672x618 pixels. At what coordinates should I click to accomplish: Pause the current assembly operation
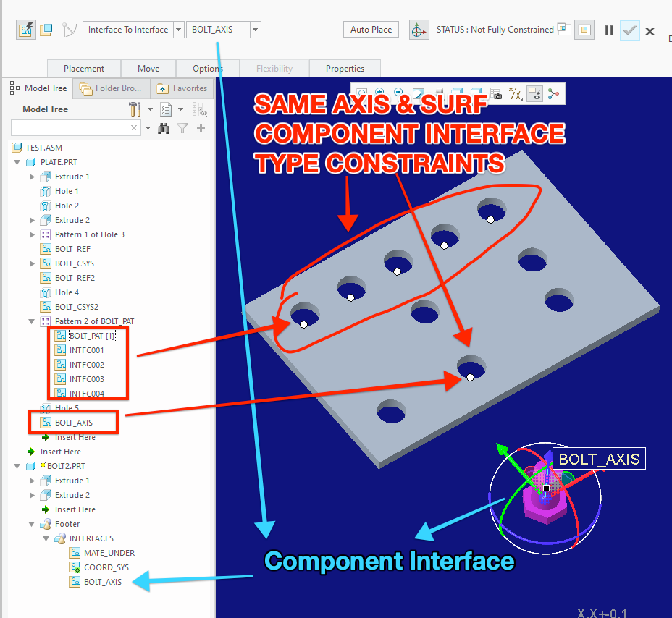pyautogui.click(x=610, y=30)
